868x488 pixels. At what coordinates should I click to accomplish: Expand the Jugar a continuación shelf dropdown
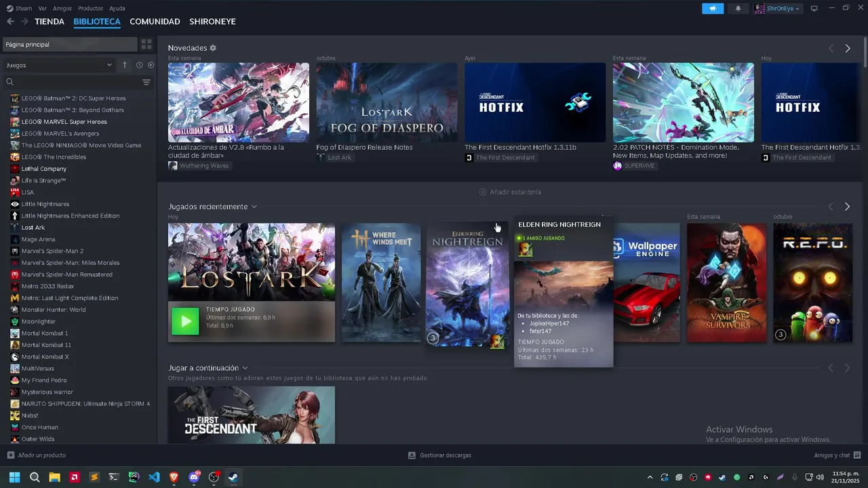[x=245, y=368]
